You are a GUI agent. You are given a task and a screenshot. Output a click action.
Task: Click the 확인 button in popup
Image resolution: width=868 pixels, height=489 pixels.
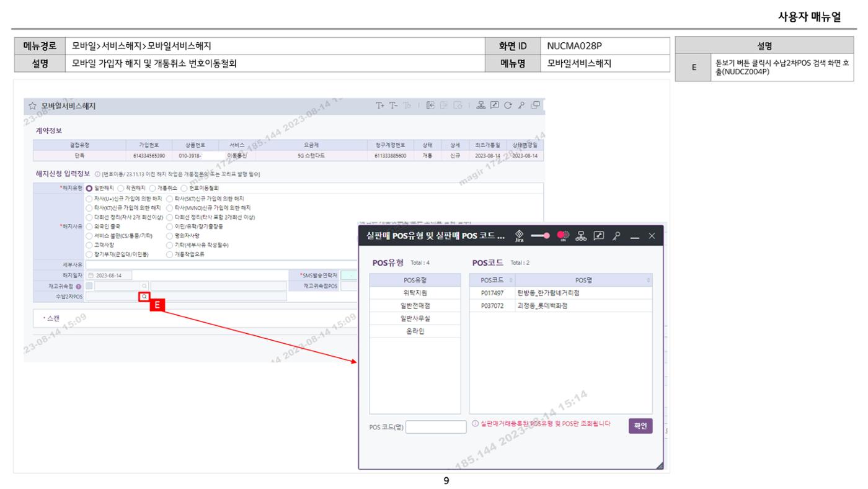coord(641,426)
